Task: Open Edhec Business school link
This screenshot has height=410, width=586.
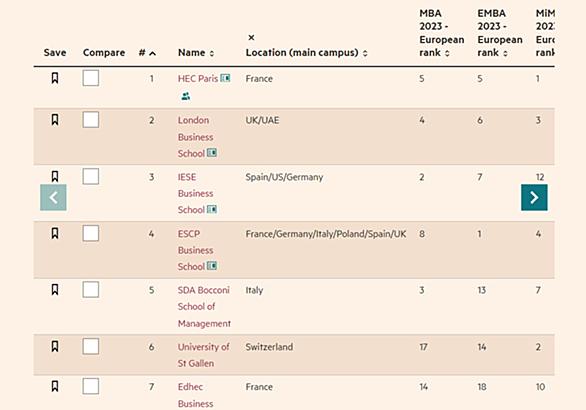Action: 195,395
